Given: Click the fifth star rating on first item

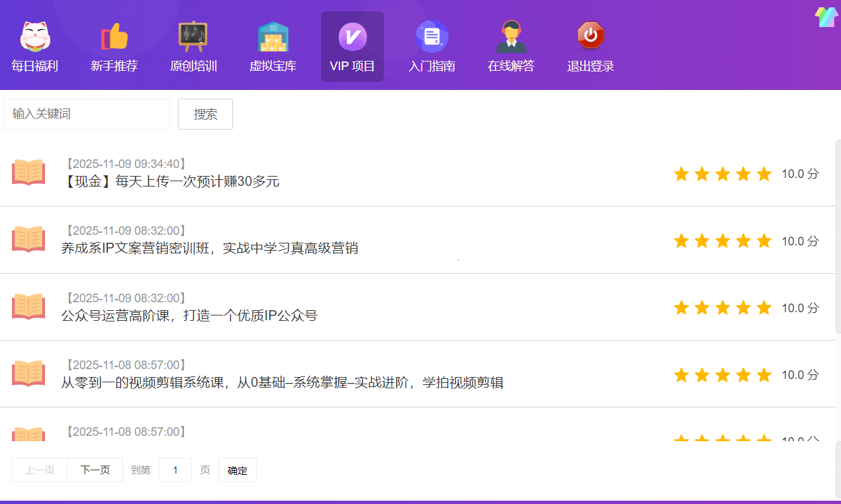Looking at the screenshot, I should tap(764, 173).
